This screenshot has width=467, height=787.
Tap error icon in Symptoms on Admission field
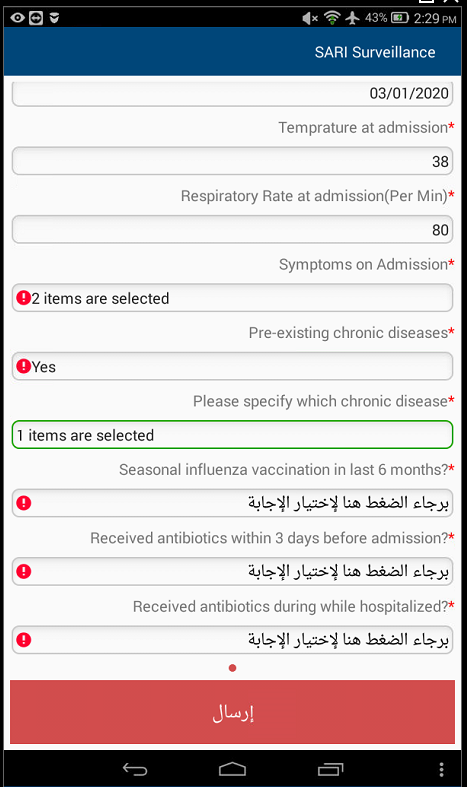pos(24,298)
